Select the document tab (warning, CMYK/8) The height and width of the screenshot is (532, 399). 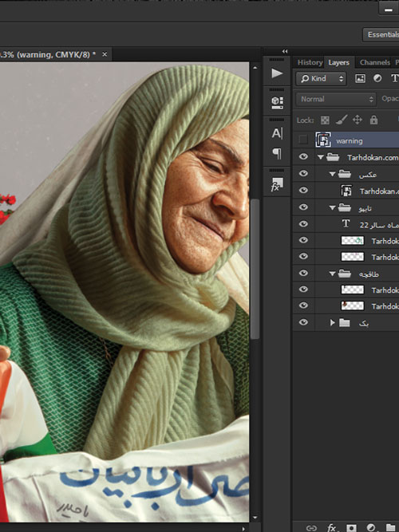[48, 54]
